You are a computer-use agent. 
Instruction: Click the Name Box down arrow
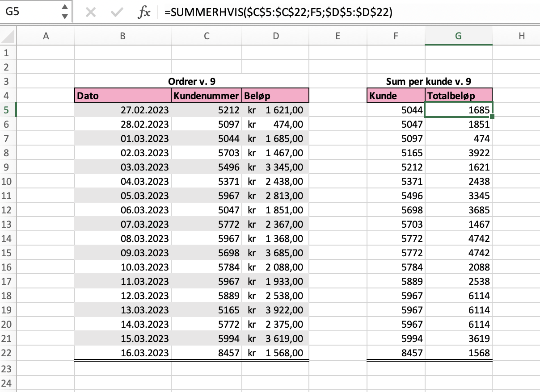tap(65, 17)
